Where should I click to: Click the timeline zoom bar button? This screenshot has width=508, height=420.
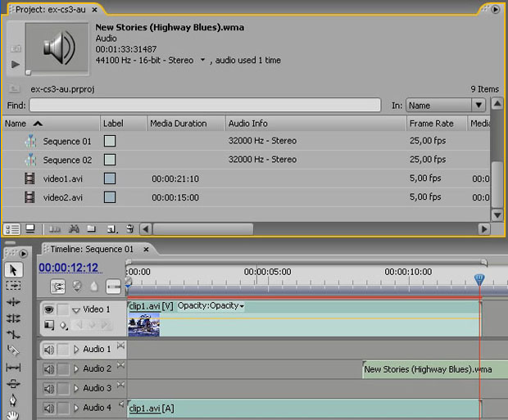[x=113, y=287]
